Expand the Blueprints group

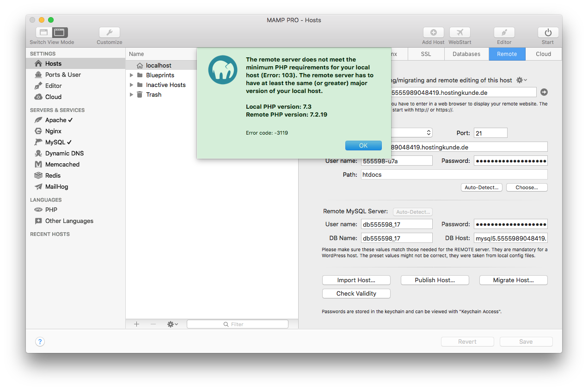click(131, 74)
